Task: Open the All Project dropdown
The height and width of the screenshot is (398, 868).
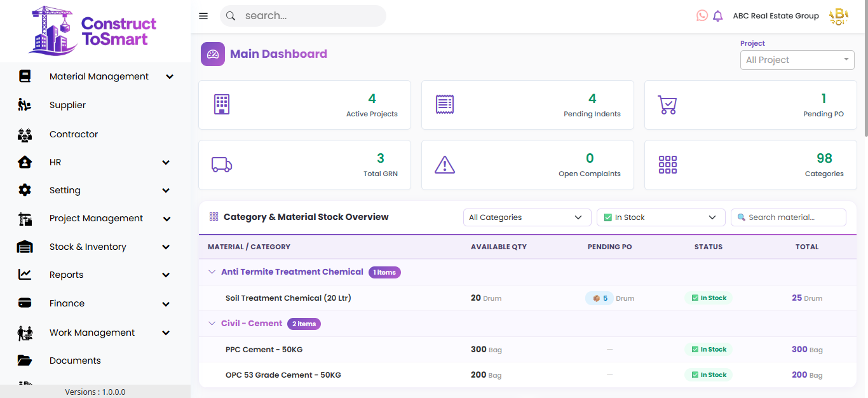Action: [797, 60]
